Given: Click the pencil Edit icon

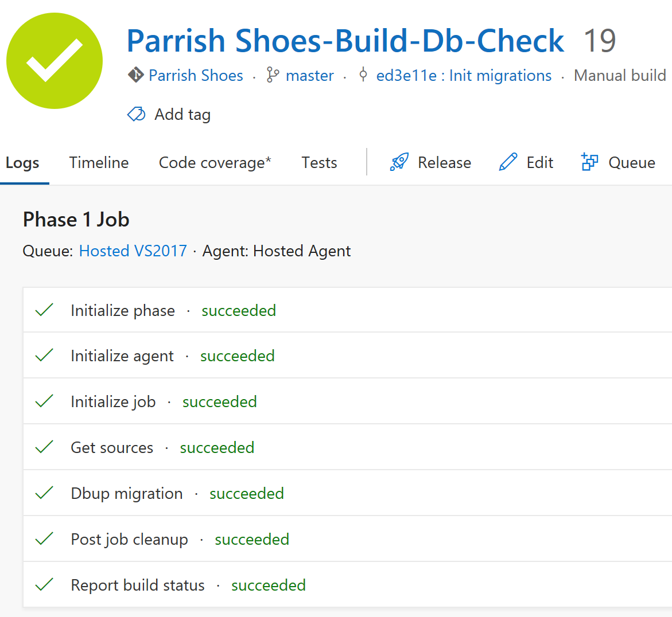Looking at the screenshot, I should [508, 162].
